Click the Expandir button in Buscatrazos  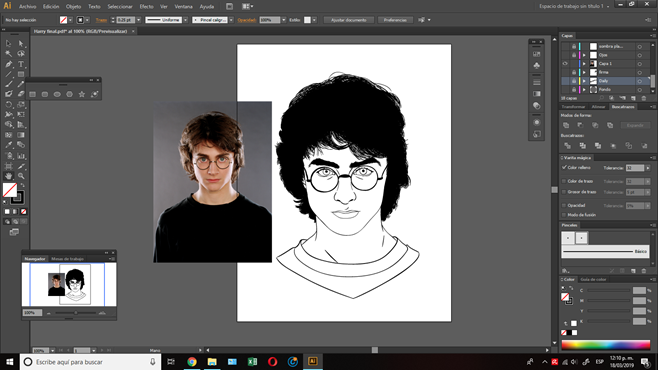point(635,125)
